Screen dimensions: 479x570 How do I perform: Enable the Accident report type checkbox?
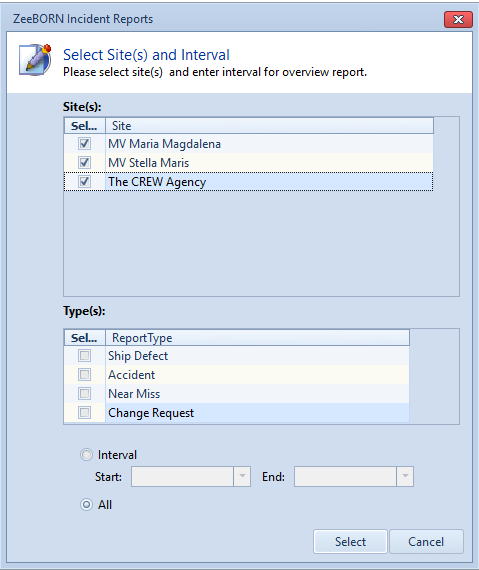pos(84,374)
